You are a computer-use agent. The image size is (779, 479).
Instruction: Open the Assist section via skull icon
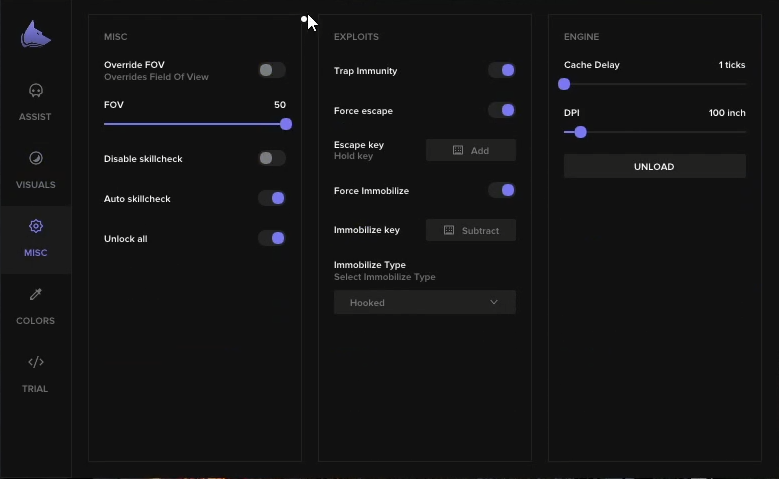point(36,90)
